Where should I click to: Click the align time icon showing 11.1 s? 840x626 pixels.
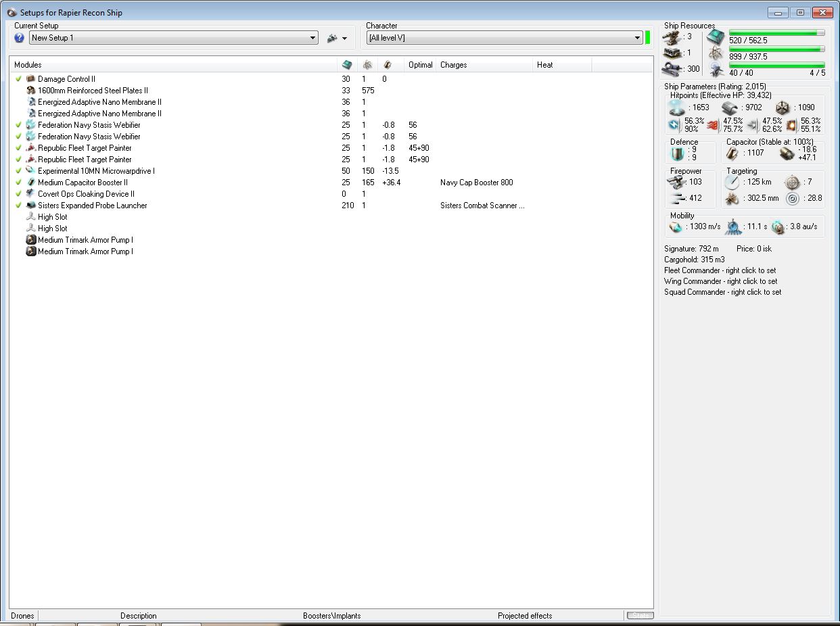(733, 227)
